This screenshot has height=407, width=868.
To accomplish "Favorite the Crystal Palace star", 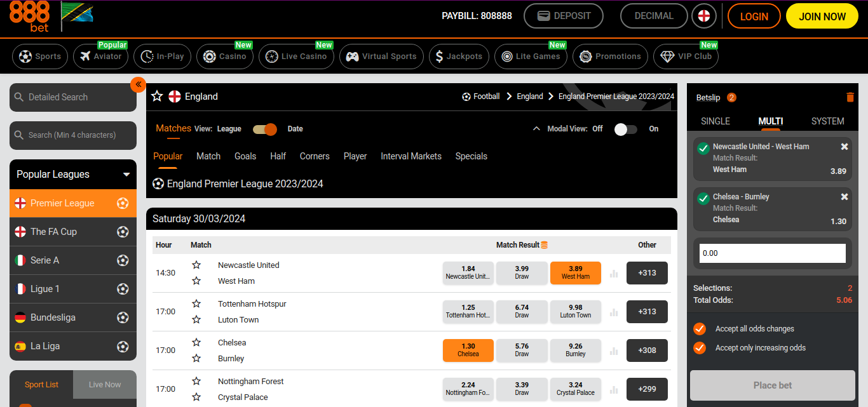I will 196,397.
